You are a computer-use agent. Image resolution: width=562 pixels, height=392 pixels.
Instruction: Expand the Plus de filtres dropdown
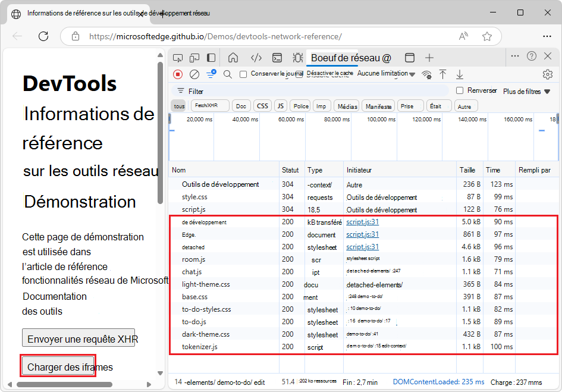pos(526,92)
